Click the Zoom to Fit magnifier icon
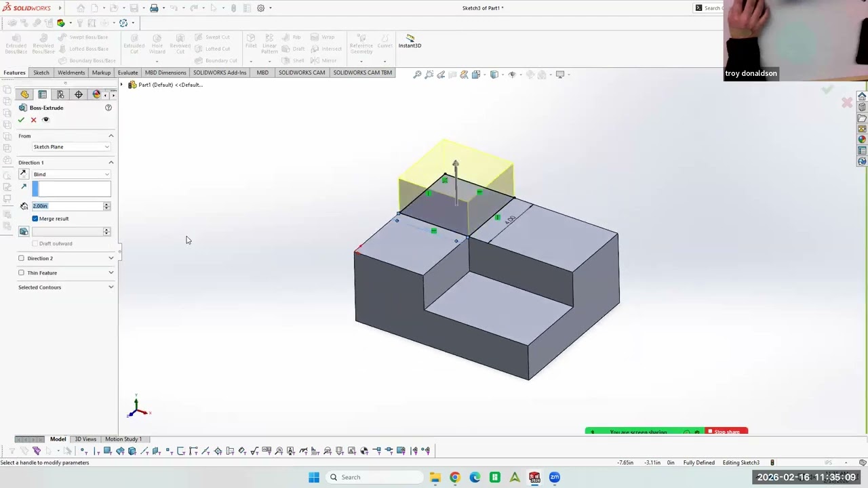Image resolution: width=868 pixels, height=488 pixels. click(x=417, y=75)
